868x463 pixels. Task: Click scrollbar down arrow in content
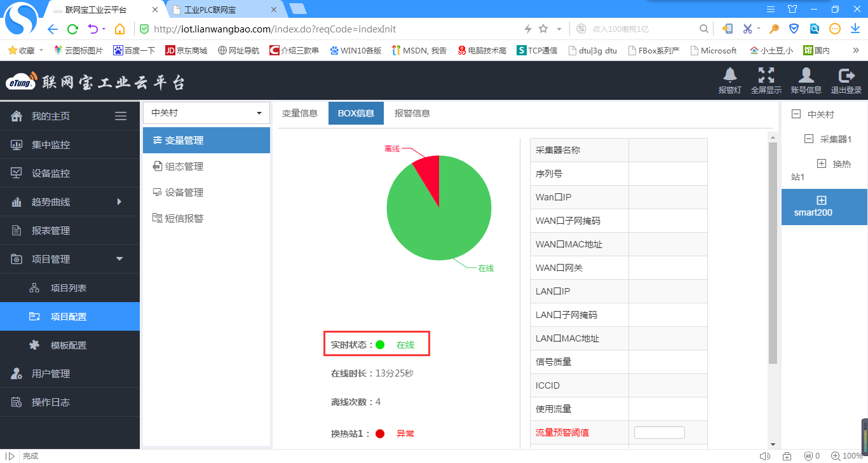pos(773,444)
